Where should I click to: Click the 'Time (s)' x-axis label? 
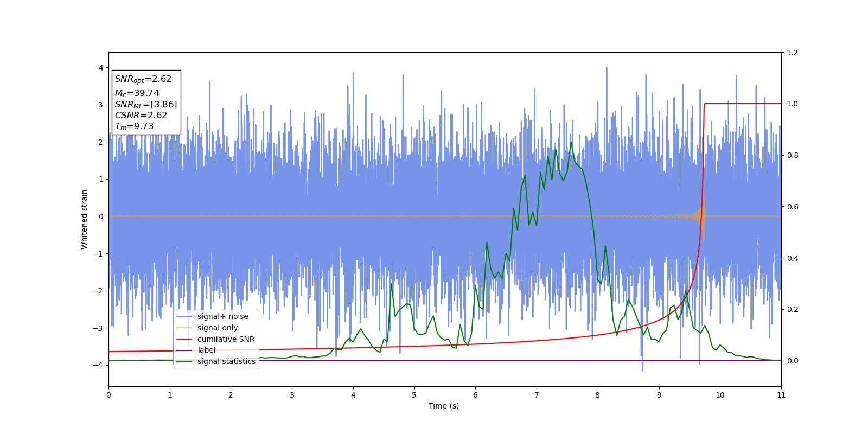click(444, 406)
